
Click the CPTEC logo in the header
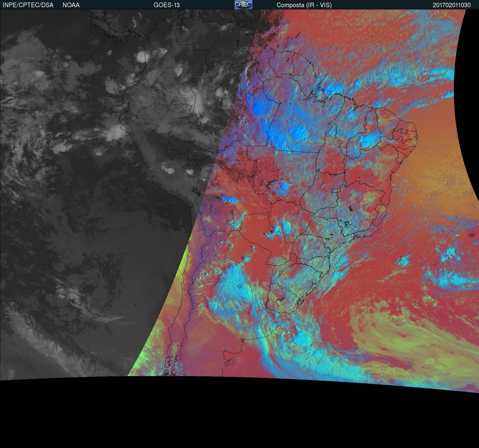243,5
